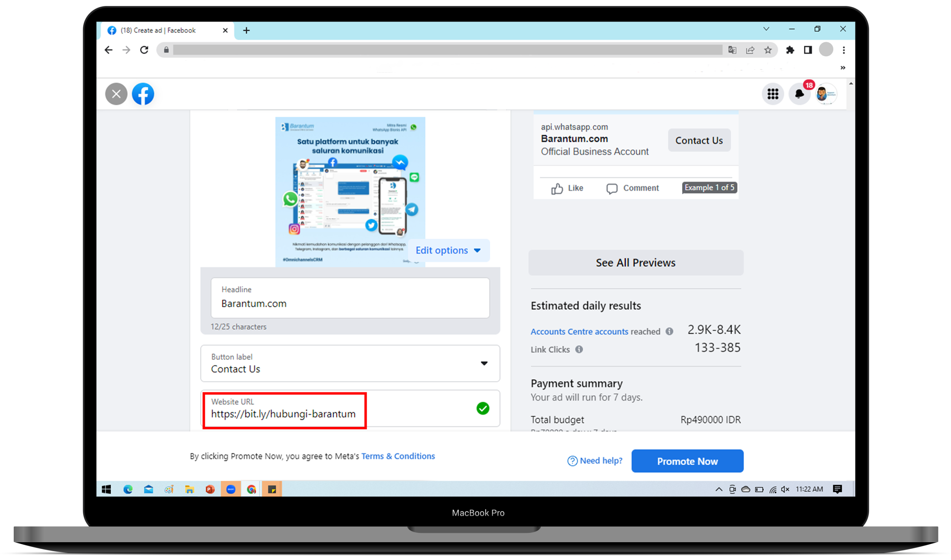The height and width of the screenshot is (560, 951).
Task: Click Comment in the ad preview
Action: pos(633,188)
